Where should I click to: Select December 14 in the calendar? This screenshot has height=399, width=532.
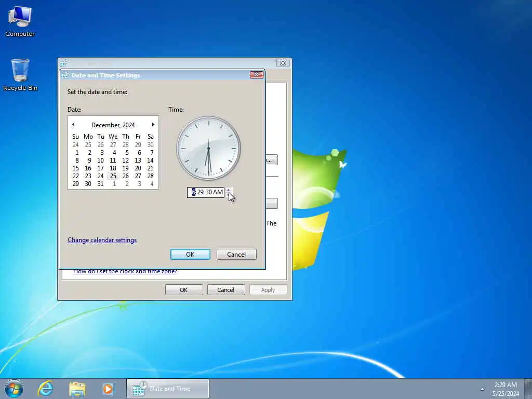[x=150, y=161]
